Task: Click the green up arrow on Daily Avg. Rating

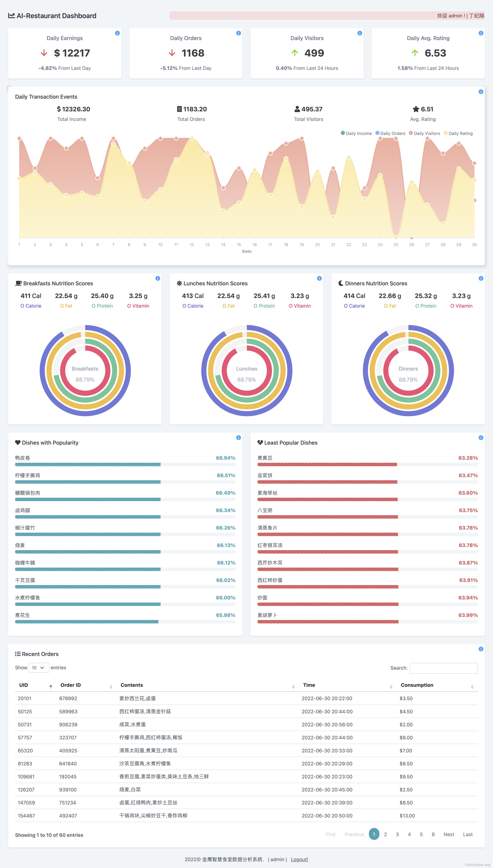Action: tap(415, 53)
